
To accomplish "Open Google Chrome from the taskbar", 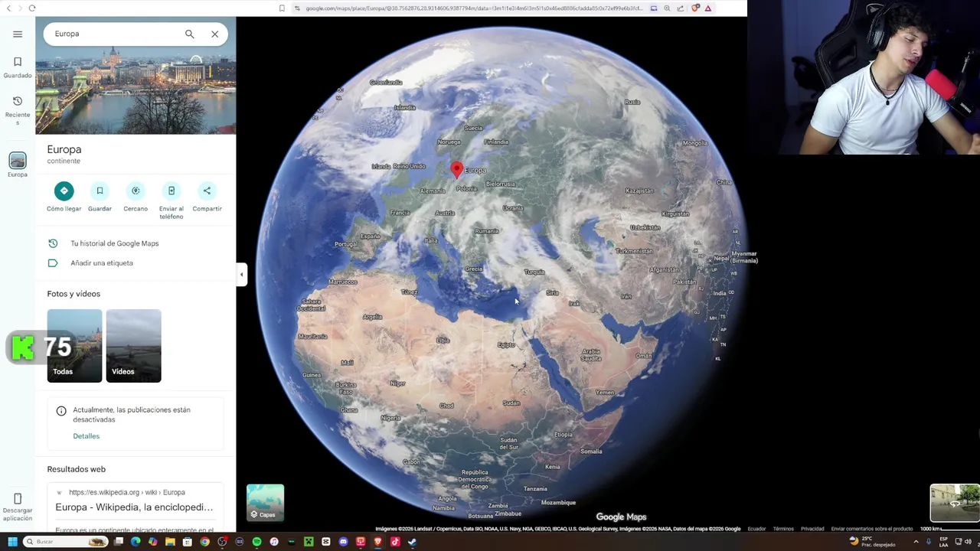I will click(x=204, y=542).
